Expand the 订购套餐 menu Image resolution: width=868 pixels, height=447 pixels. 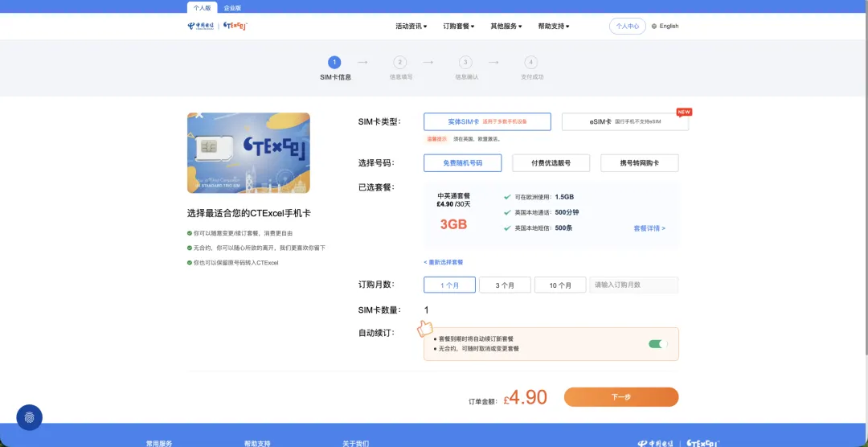(458, 26)
